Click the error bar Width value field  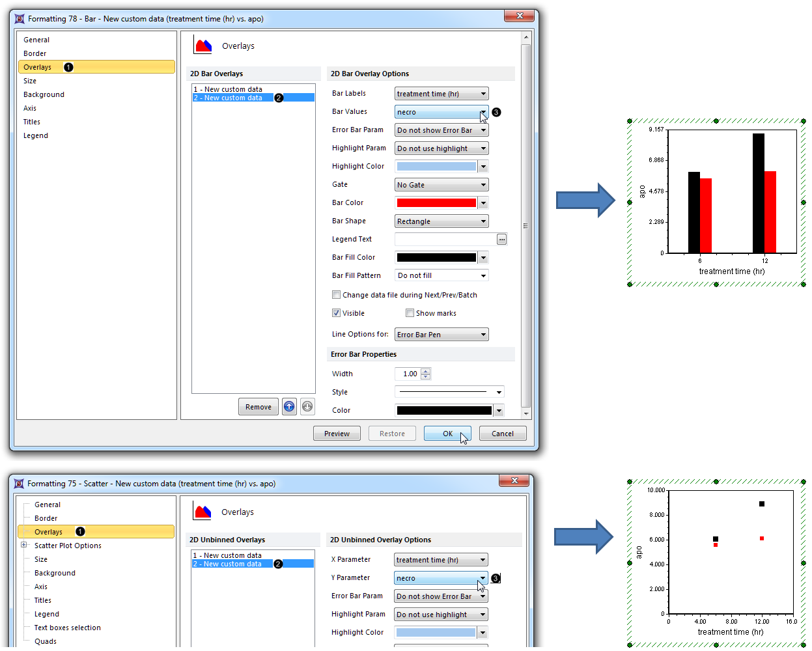410,374
